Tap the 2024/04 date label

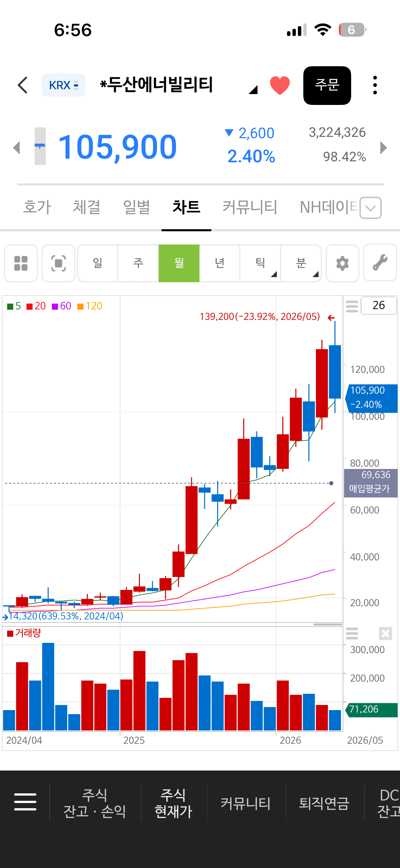[x=24, y=740]
